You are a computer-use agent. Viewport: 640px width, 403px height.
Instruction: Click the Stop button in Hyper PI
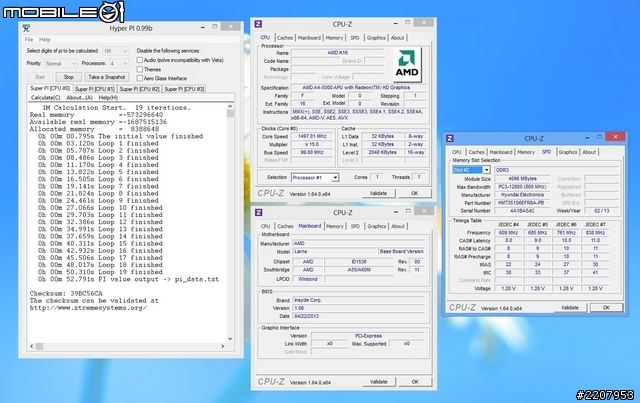click(x=69, y=77)
